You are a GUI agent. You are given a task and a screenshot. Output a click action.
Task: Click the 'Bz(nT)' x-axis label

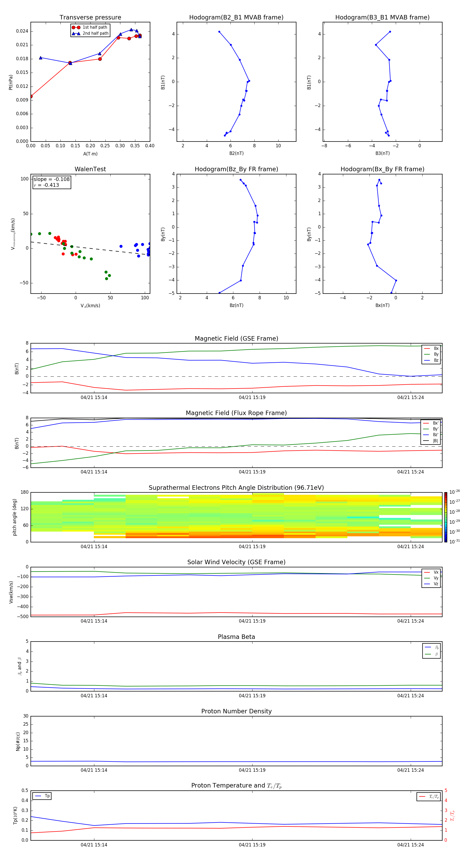[x=236, y=305]
